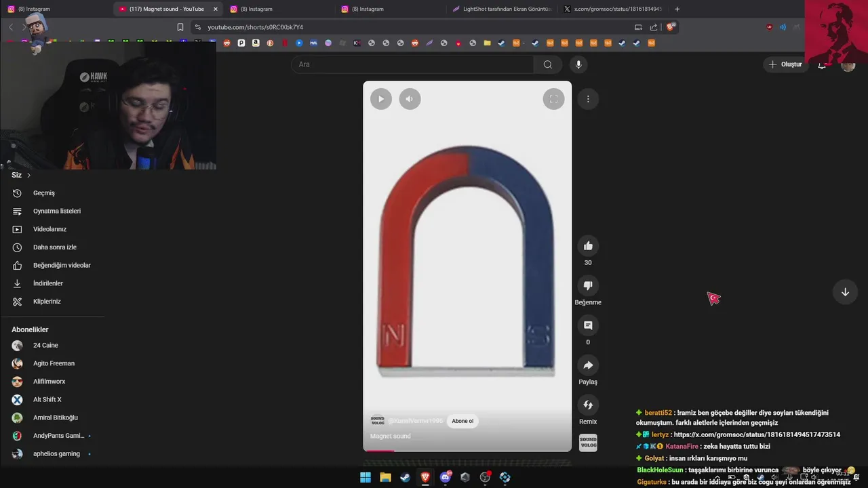Open the Oluştur create menu

tap(785, 64)
